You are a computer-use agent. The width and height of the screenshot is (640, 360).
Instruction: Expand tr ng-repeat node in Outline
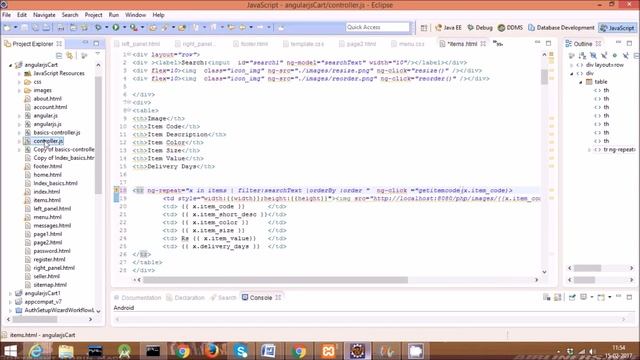pos(589,150)
